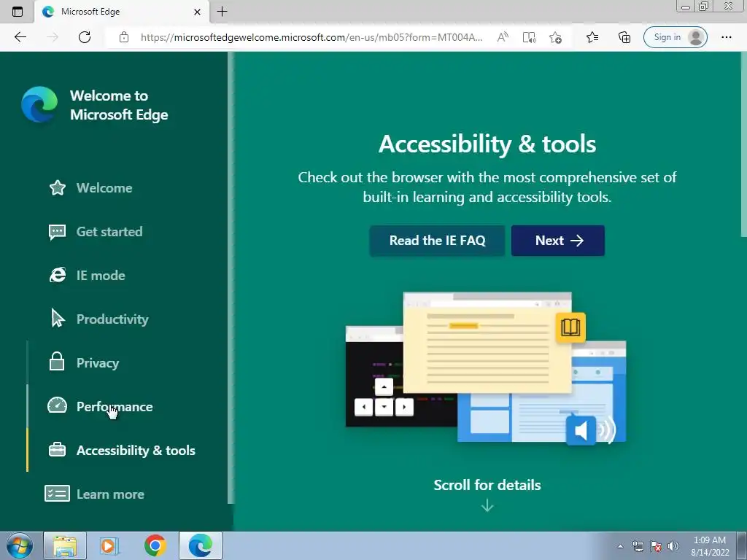Launch Windows Media Player from taskbar
Screen dimensions: 747x560
coord(109,545)
